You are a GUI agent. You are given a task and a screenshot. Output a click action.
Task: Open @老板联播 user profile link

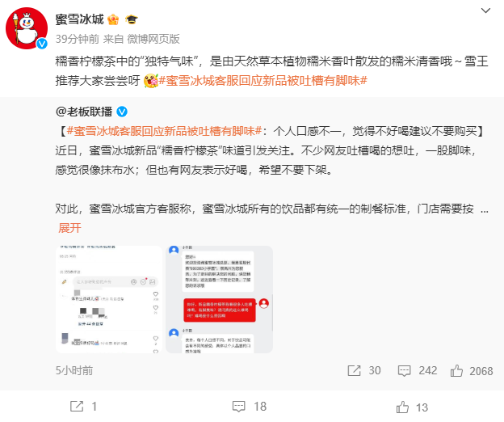click(x=84, y=112)
